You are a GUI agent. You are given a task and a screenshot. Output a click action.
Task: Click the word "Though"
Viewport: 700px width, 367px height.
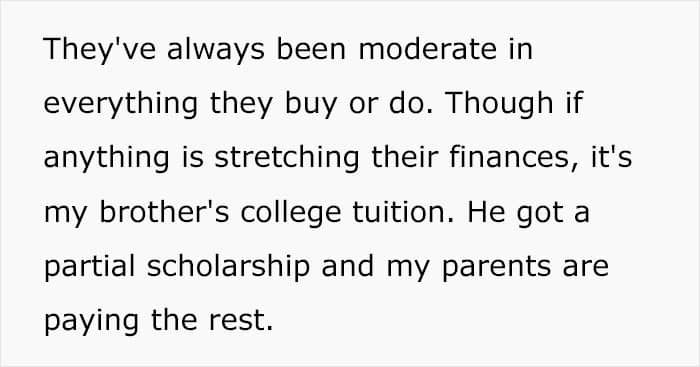(500, 103)
